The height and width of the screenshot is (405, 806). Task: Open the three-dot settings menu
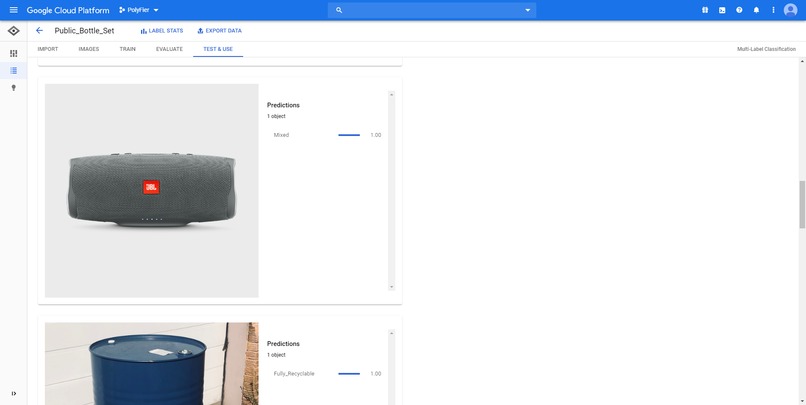pyautogui.click(x=773, y=10)
